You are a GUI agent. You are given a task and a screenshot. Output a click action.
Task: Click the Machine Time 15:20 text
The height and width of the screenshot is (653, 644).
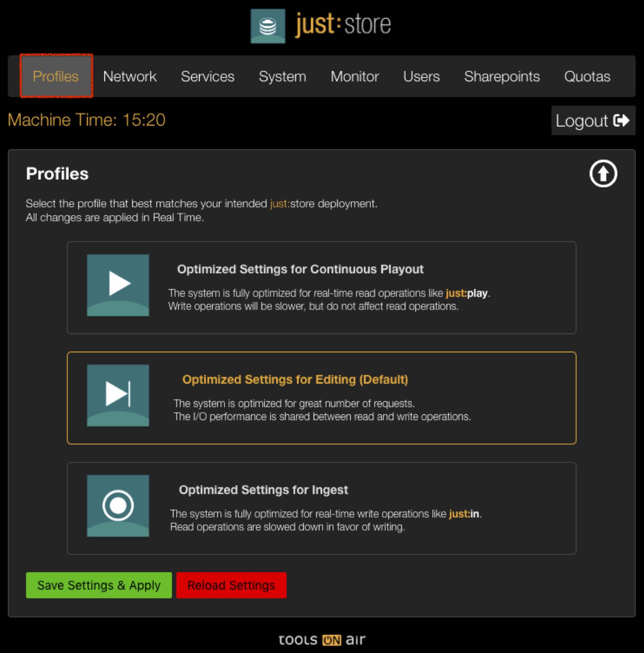[x=87, y=120]
